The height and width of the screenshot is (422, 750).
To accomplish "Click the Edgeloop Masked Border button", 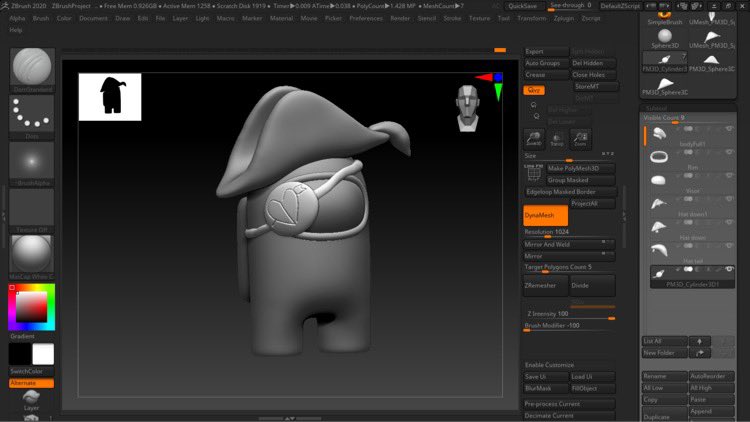I will (x=569, y=192).
